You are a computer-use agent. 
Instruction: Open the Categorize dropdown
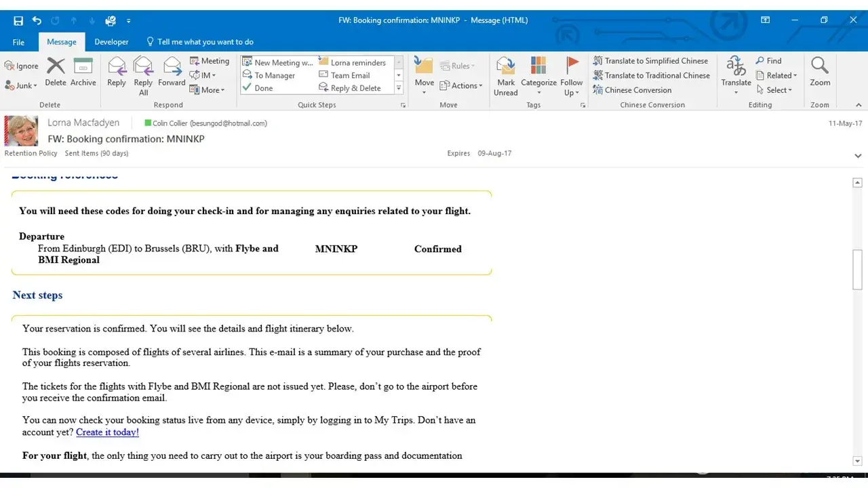pos(538,75)
